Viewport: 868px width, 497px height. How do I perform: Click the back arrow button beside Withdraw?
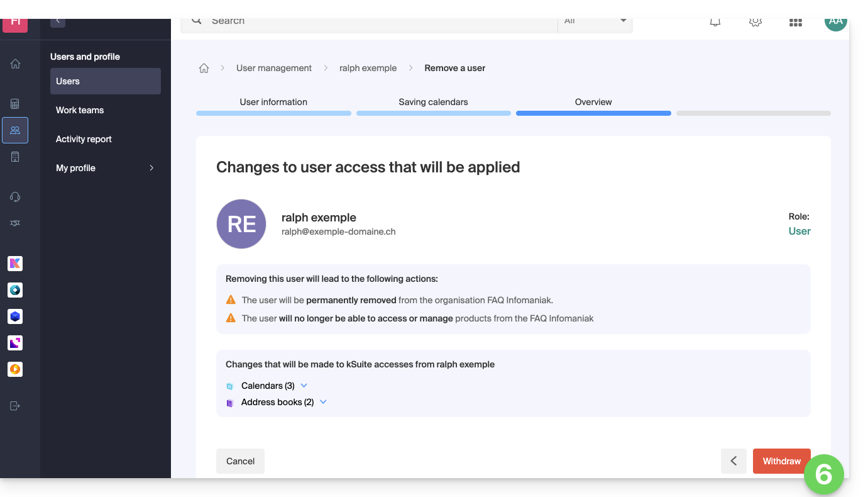pos(733,461)
